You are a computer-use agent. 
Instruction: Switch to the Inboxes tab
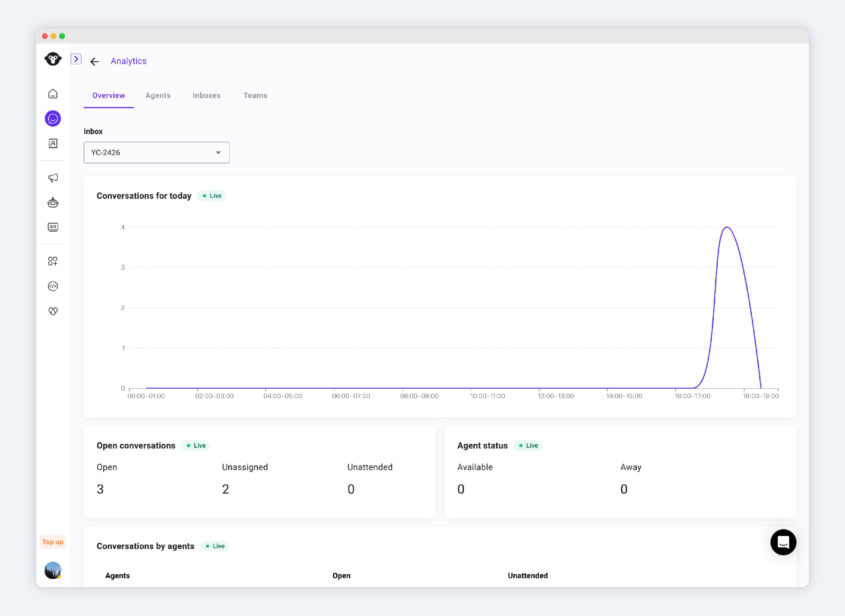click(x=207, y=95)
